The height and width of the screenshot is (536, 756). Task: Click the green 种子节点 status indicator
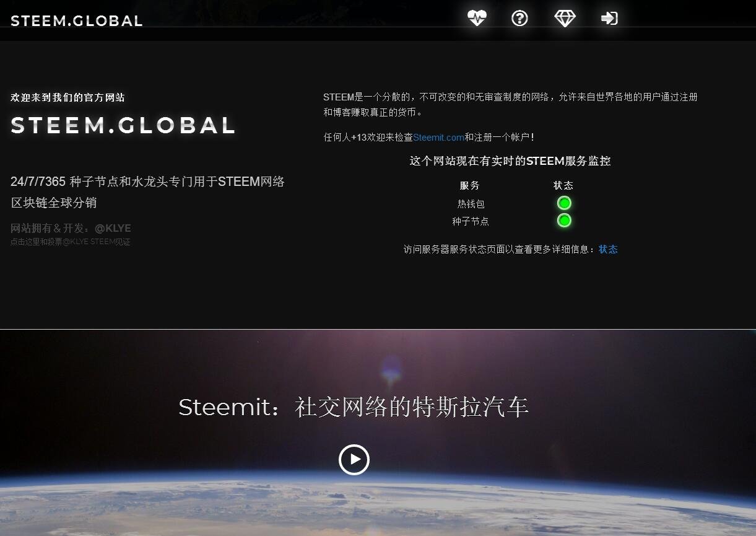(564, 221)
